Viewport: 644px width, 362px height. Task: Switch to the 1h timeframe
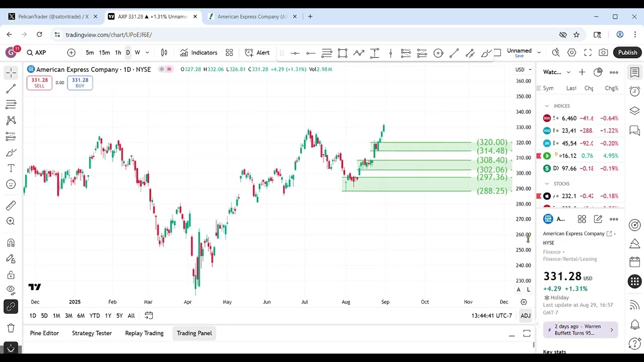tap(118, 52)
